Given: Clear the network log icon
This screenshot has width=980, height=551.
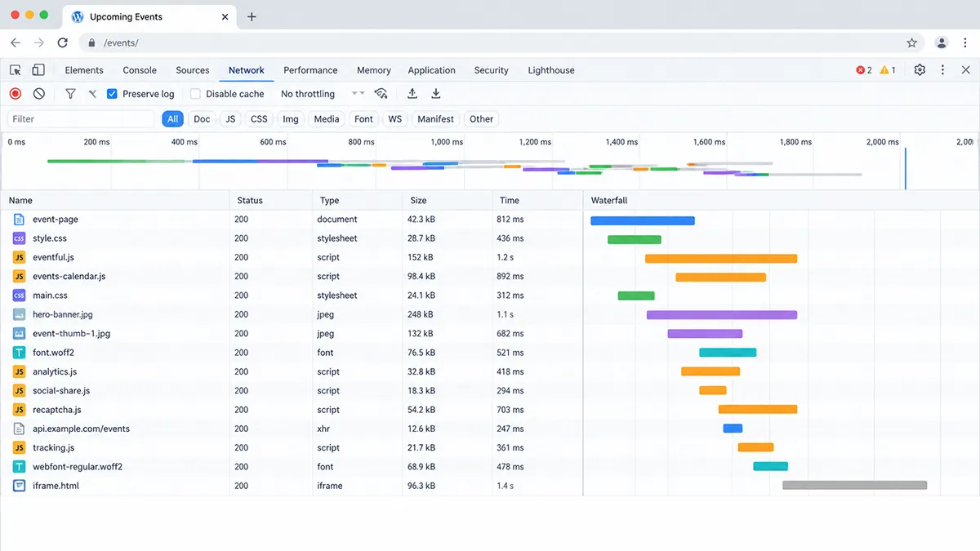Looking at the screenshot, I should click(38, 94).
